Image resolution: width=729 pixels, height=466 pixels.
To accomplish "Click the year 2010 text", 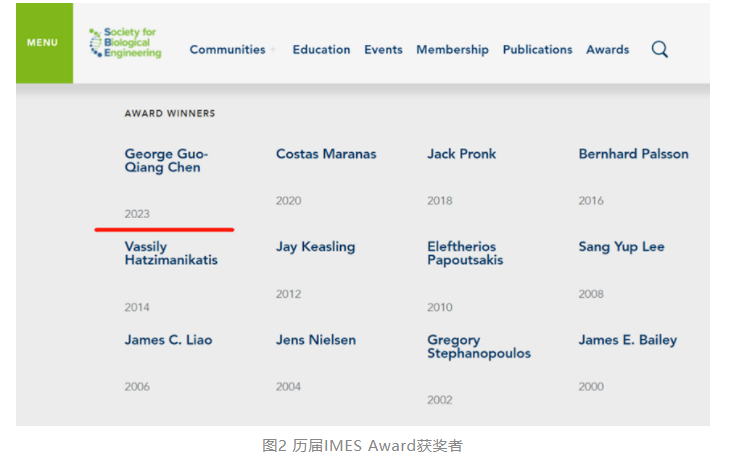I will (440, 307).
